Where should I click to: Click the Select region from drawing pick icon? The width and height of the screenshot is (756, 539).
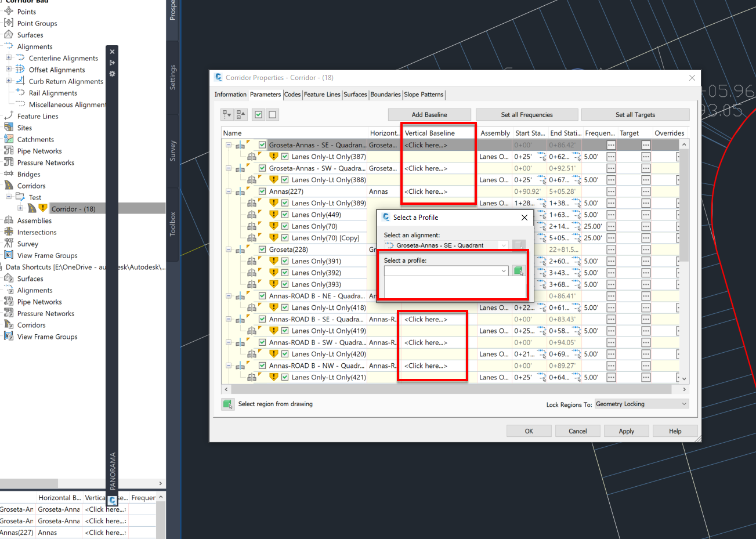(x=228, y=404)
